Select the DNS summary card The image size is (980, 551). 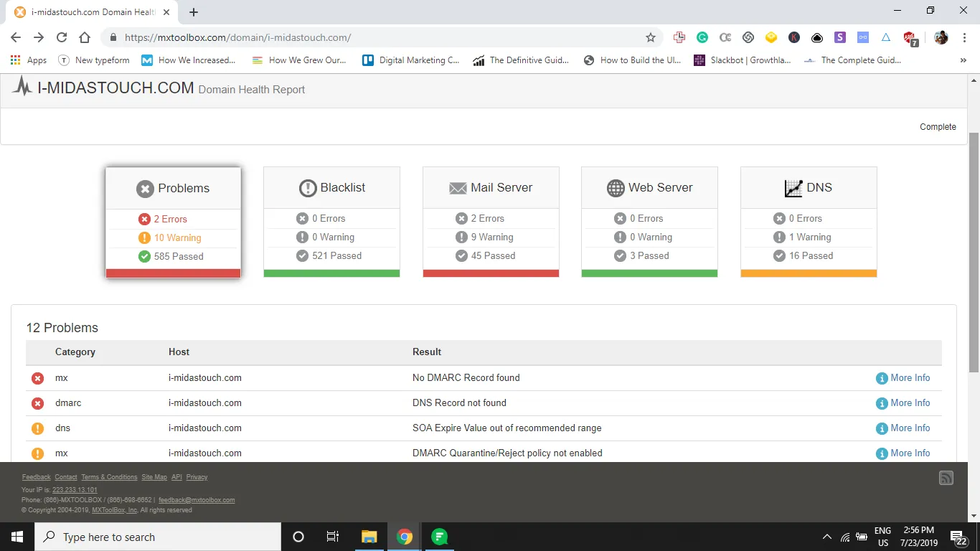[809, 222]
